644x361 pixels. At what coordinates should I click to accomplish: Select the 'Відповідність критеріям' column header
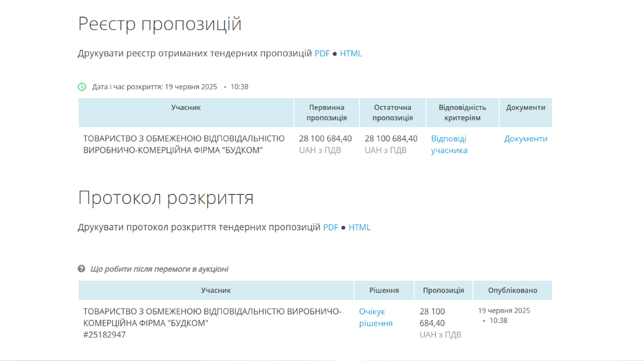point(462,112)
